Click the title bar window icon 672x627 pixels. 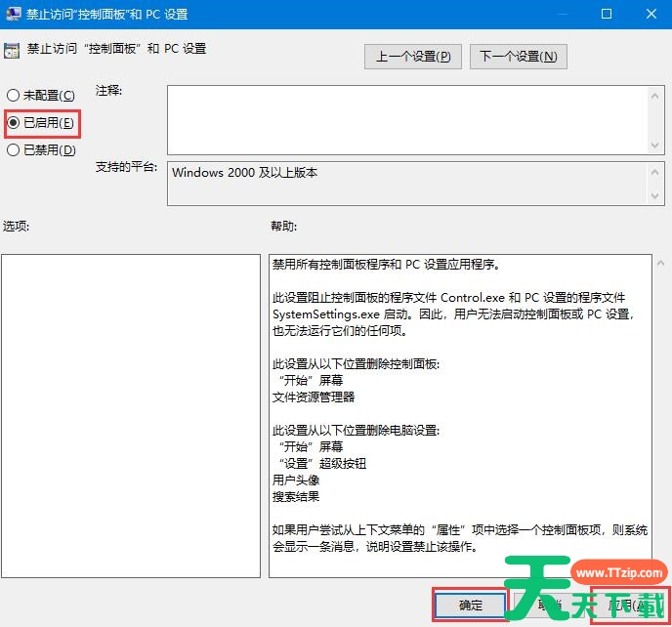click(13, 14)
